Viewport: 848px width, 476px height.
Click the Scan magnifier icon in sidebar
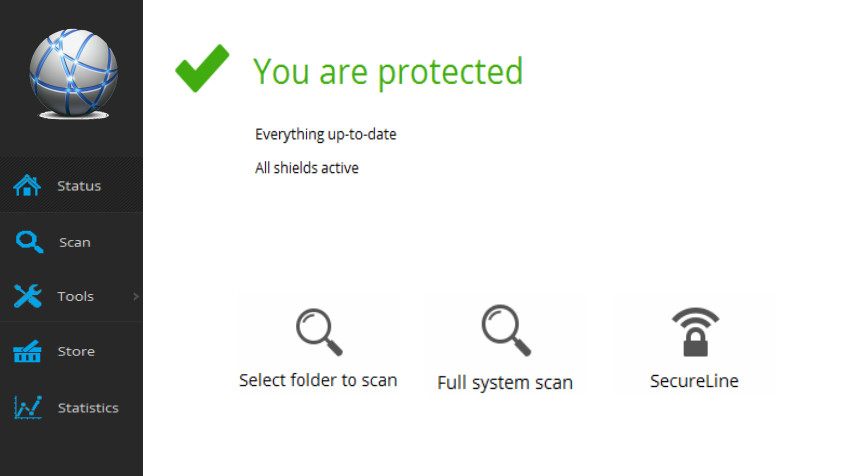(x=29, y=242)
